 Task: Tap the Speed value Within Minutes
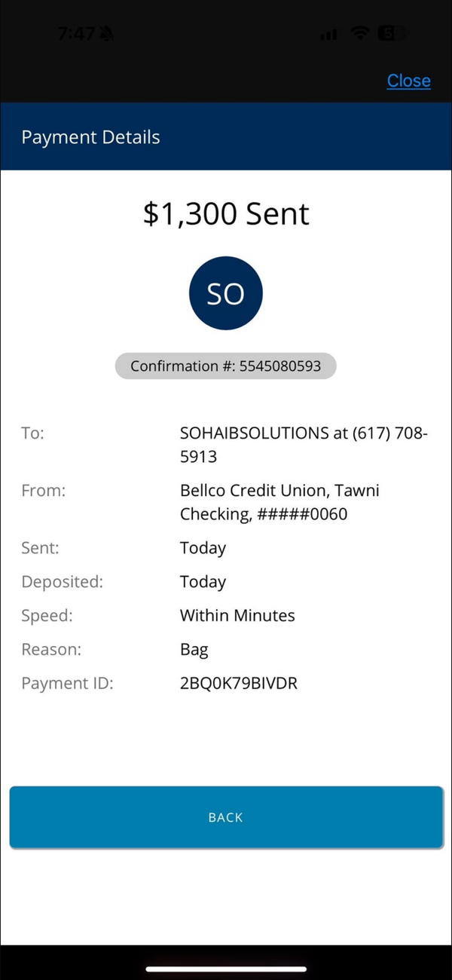pos(237,615)
